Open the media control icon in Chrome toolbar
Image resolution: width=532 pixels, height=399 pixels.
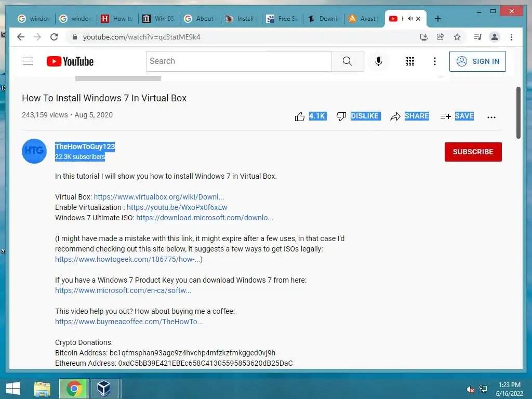click(478, 37)
